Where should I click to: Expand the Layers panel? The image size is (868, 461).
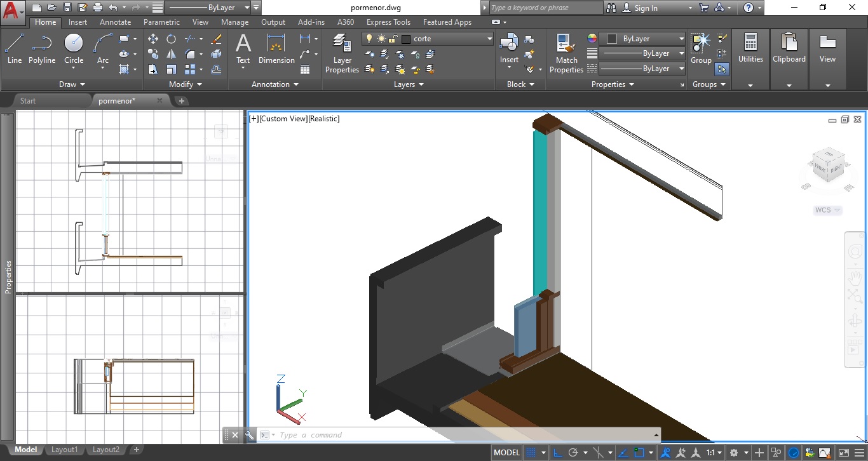tap(409, 84)
